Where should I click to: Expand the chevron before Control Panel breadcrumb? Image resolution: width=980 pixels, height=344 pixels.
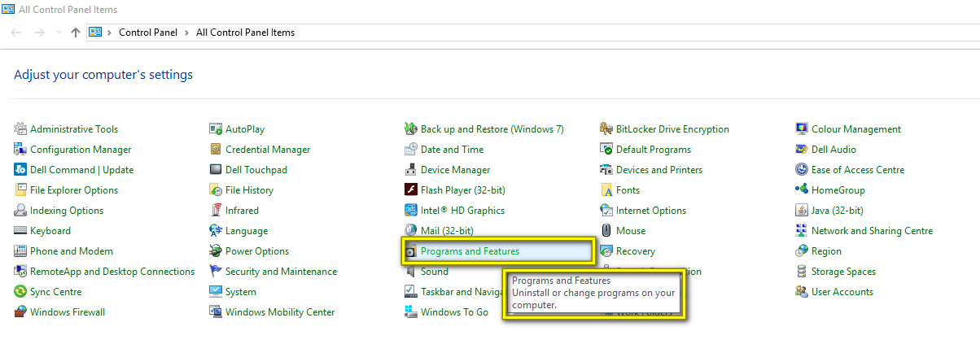[x=109, y=33]
